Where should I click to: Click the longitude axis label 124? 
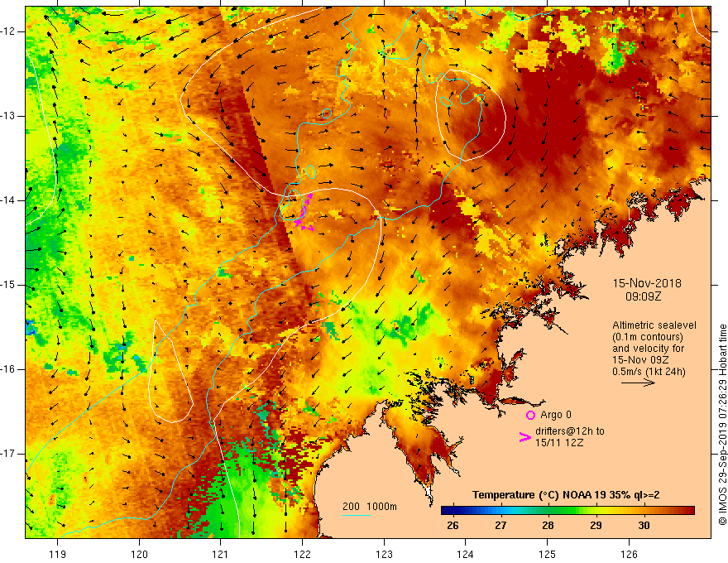[466, 554]
